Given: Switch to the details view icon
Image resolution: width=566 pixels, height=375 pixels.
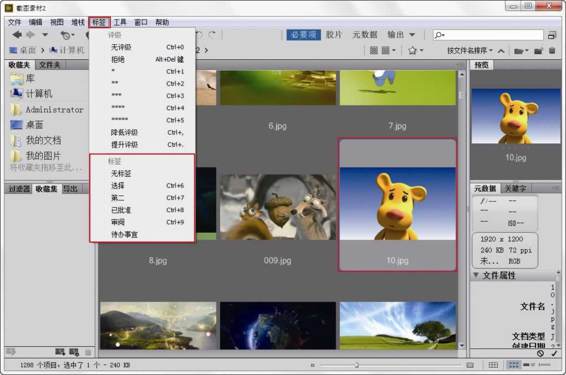Looking at the screenshot, I should (x=530, y=365).
